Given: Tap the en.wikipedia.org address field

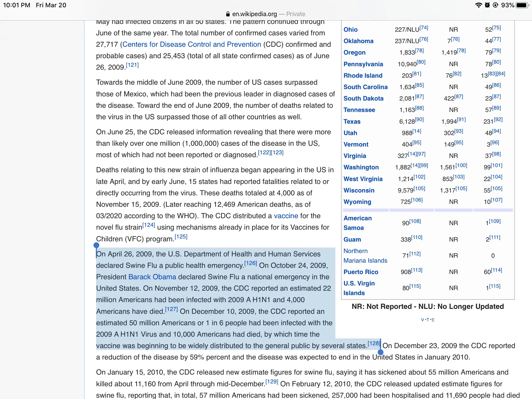Looking at the screenshot, I should tap(255, 14).
